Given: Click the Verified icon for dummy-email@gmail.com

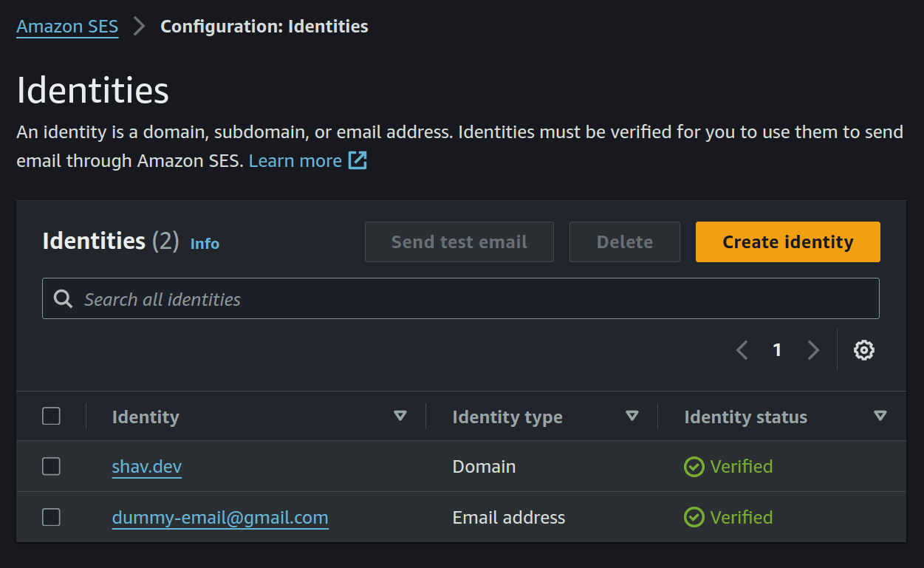Looking at the screenshot, I should click(x=694, y=517).
